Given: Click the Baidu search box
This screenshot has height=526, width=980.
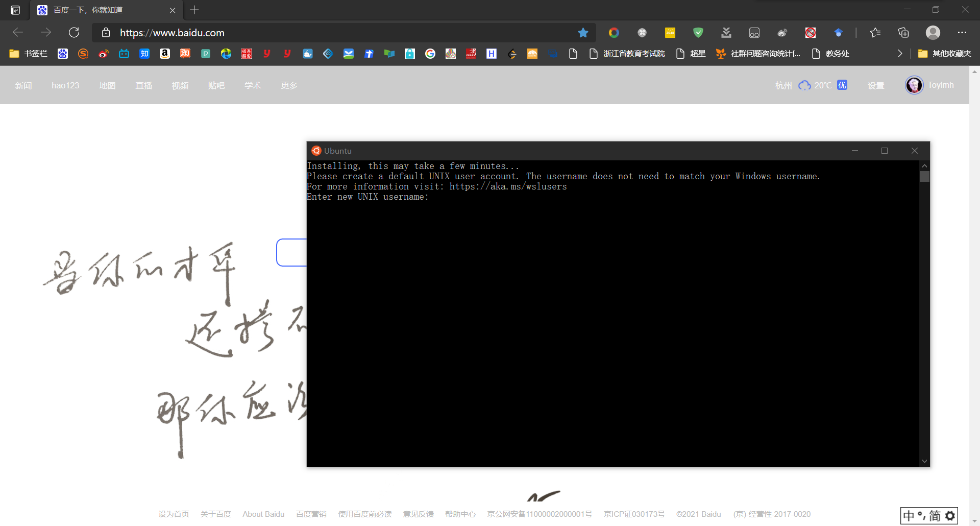Looking at the screenshot, I should coord(292,252).
